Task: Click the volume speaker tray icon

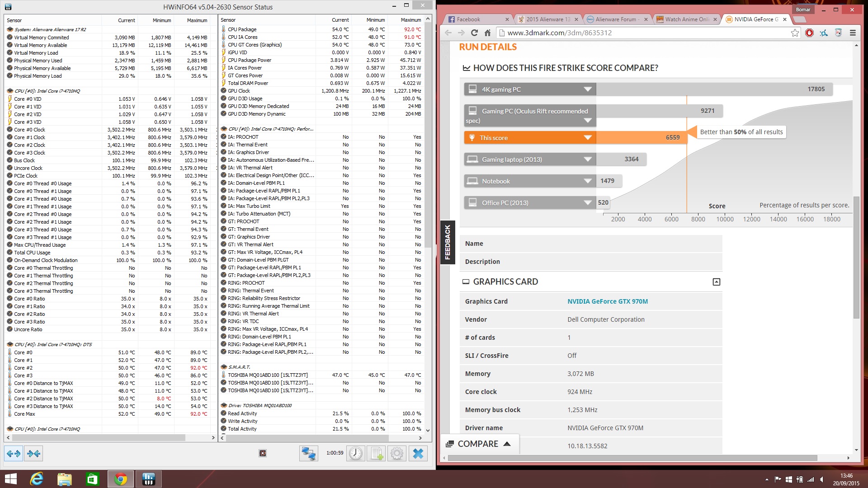Action: [821, 479]
